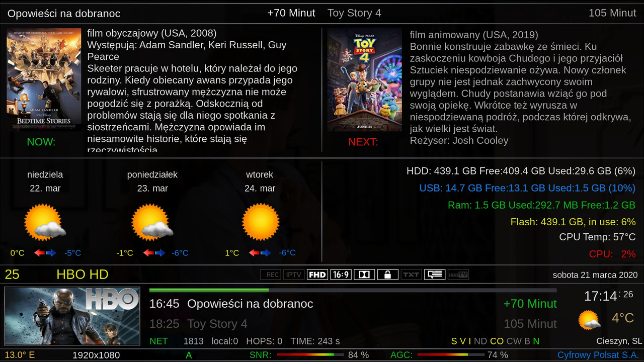
Task: Click the 'Toy Story 4' title in the top bar
Action: pyautogui.click(x=354, y=13)
